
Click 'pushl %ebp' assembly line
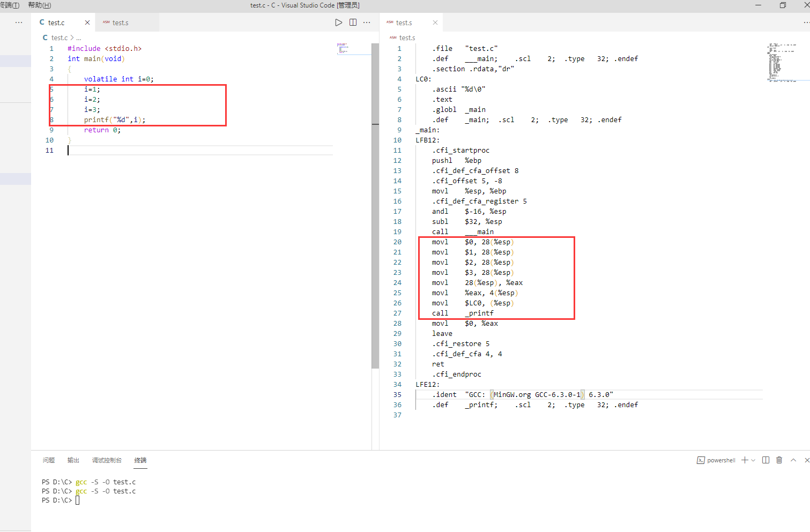point(457,160)
